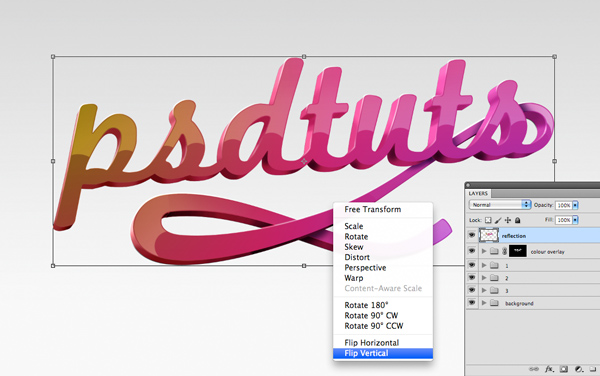This screenshot has height=376, width=600.
Task: Click the transform center reference point
Action: [304, 161]
